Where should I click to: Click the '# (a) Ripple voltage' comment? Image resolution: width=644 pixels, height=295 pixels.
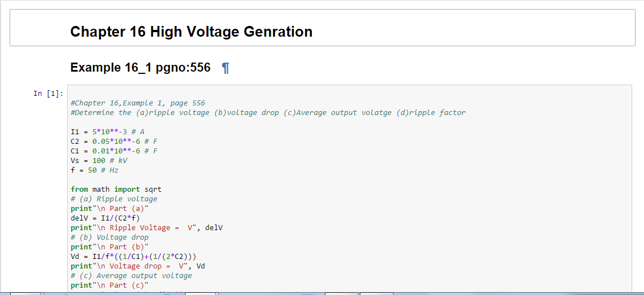[x=114, y=199]
